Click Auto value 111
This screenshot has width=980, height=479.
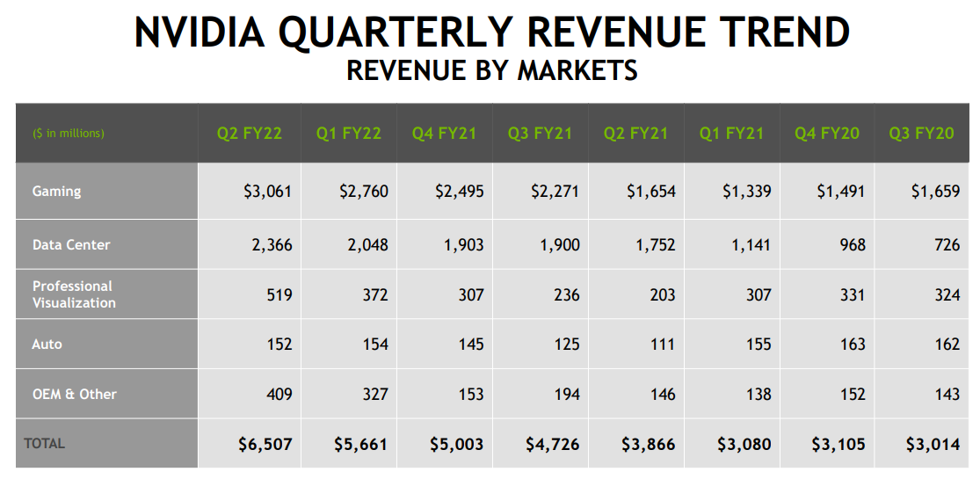(x=663, y=345)
